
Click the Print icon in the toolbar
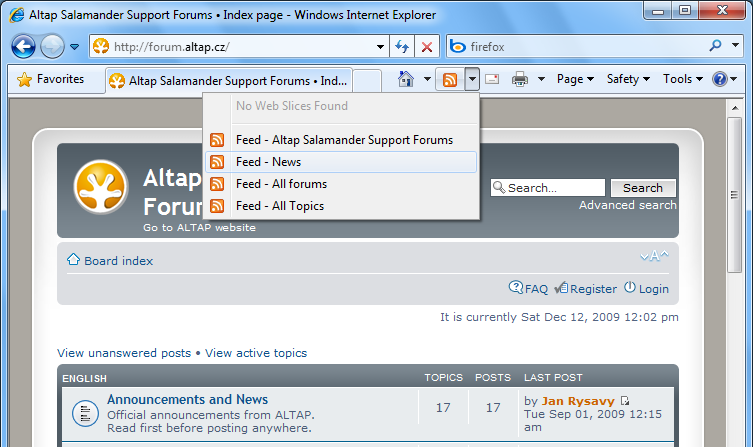(520, 79)
